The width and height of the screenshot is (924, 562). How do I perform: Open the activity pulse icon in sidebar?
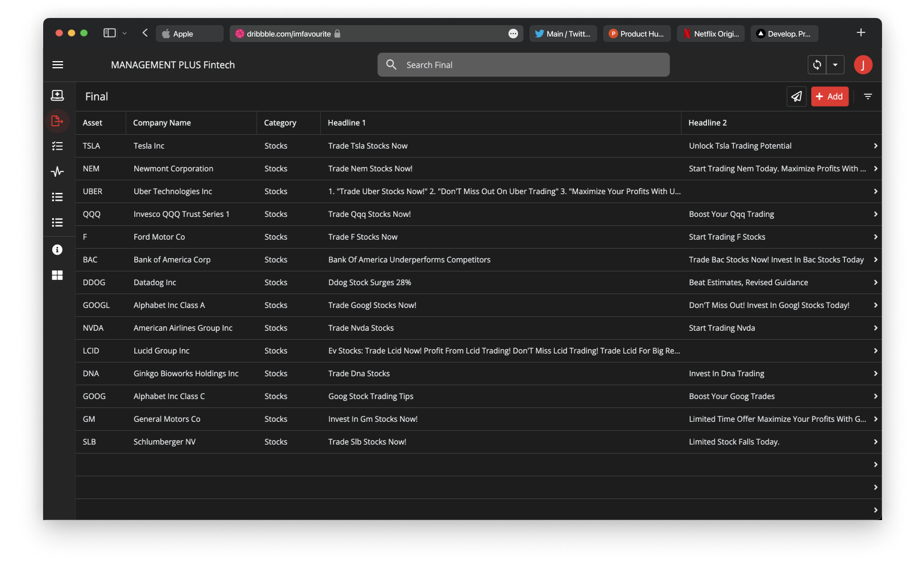[x=58, y=172]
